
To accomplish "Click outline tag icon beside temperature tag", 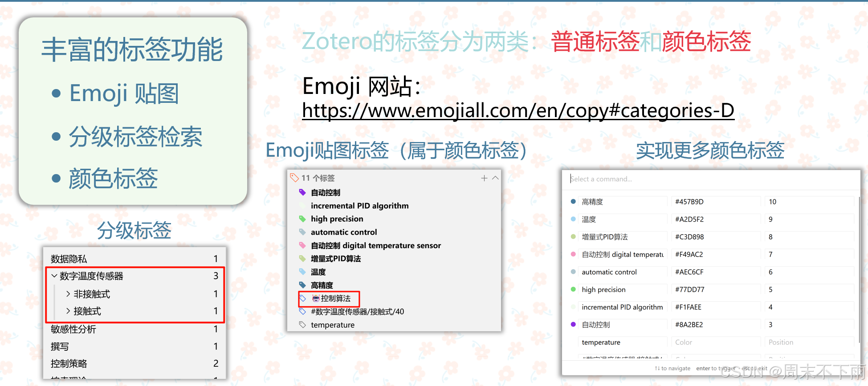I will (302, 325).
